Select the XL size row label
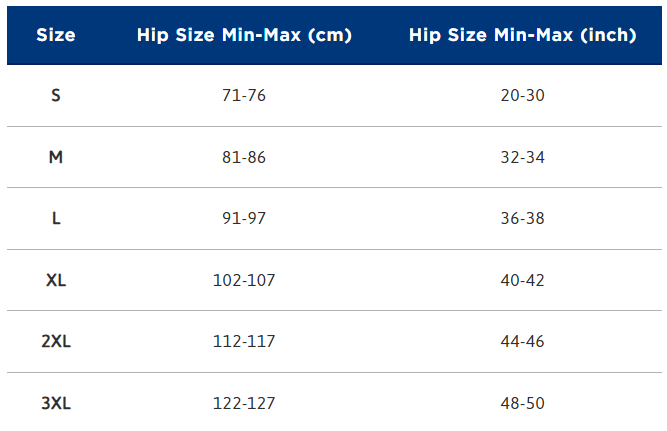667x431 pixels. point(56,280)
